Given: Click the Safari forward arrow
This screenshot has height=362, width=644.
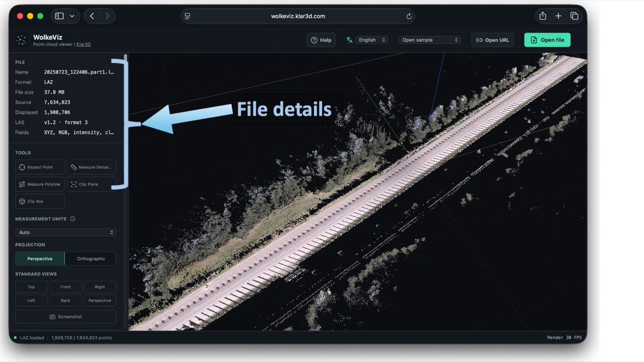Looking at the screenshot, I should (x=107, y=16).
